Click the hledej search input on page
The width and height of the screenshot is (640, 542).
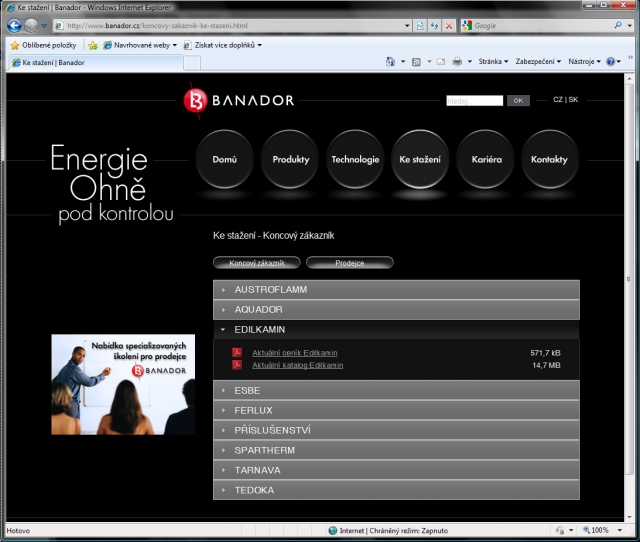click(474, 100)
